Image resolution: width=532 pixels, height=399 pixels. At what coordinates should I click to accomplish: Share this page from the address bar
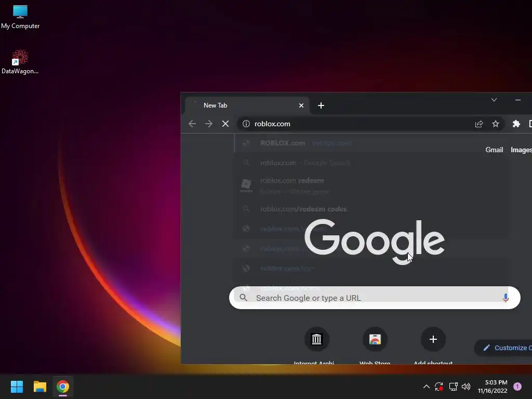[x=478, y=124]
